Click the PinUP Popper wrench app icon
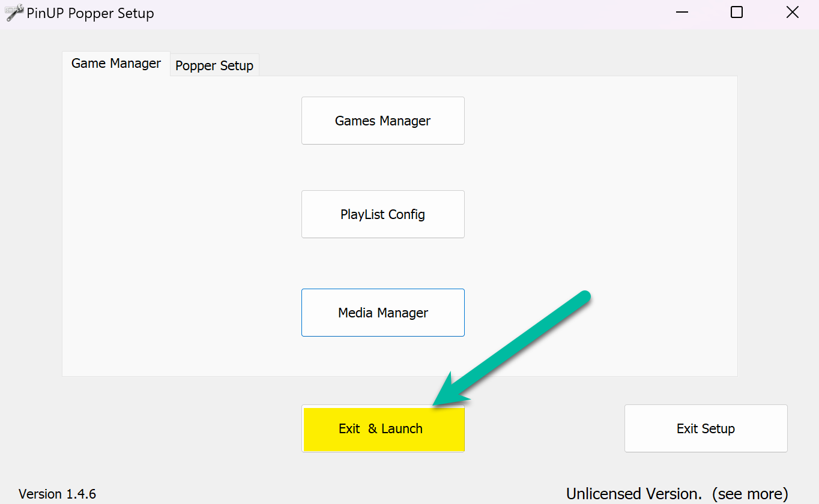Screen dimensions: 819x504 pos(14,13)
